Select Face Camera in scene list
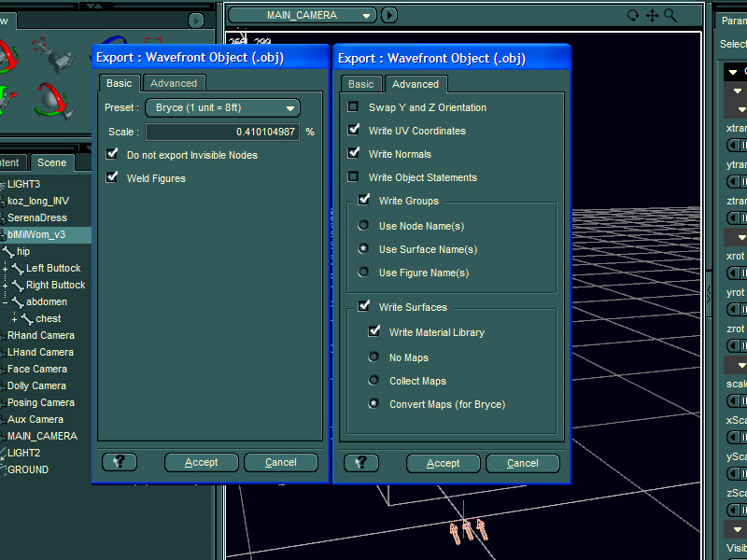 coord(37,369)
